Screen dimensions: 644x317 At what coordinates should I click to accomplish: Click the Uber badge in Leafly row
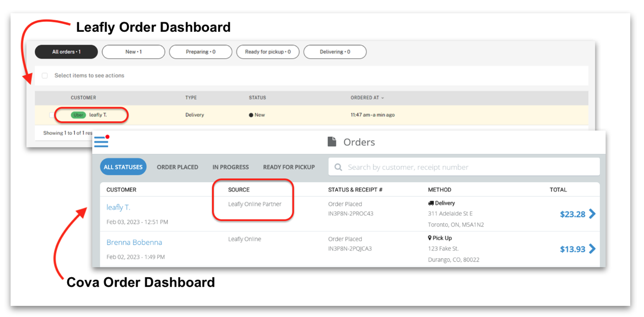click(x=78, y=115)
